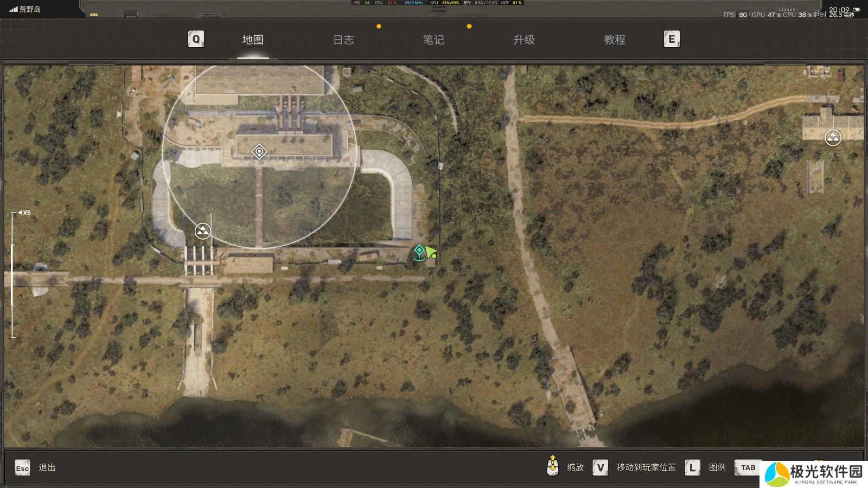Open the 图例 (Legend) label
The height and width of the screenshot is (488, 868).
(x=717, y=467)
